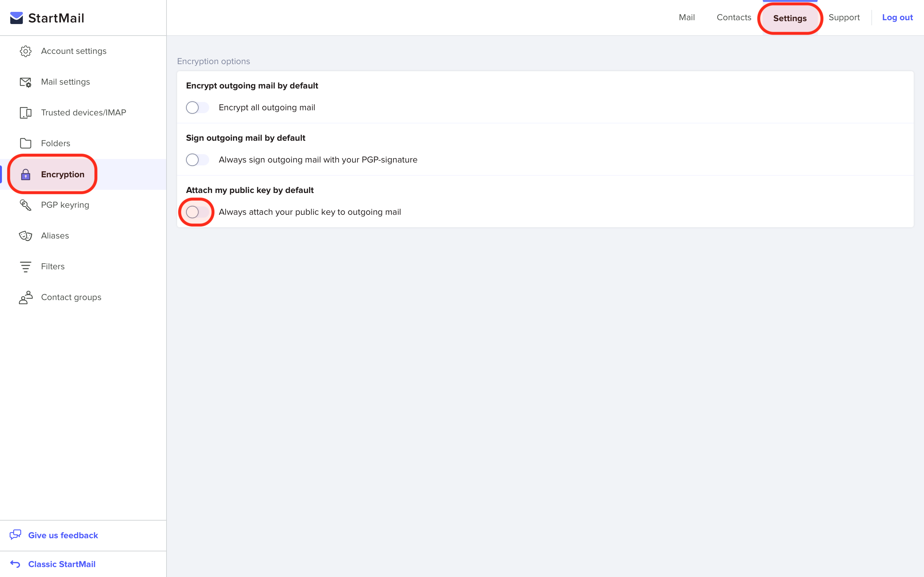Screen dimensions: 924x577
Task: Select the Settings tab
Action: [x=790, y=18]
